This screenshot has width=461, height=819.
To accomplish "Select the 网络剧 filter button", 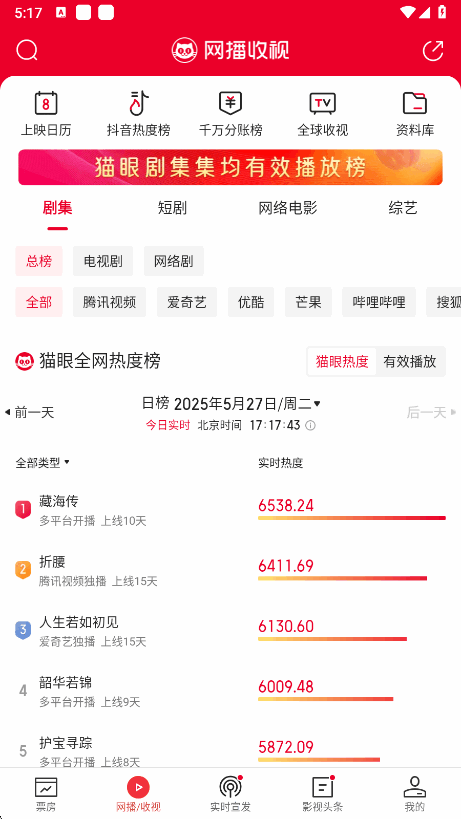I will tap(174, 261).
